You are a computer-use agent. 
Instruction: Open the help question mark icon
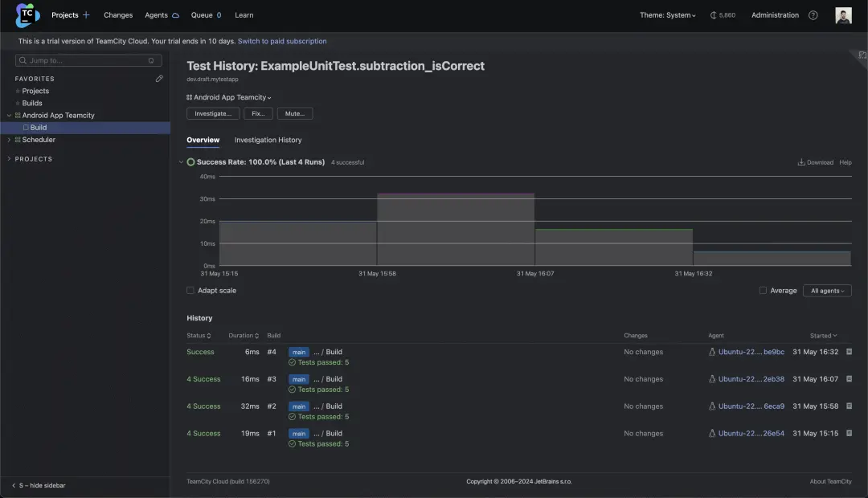click(813, 15)
